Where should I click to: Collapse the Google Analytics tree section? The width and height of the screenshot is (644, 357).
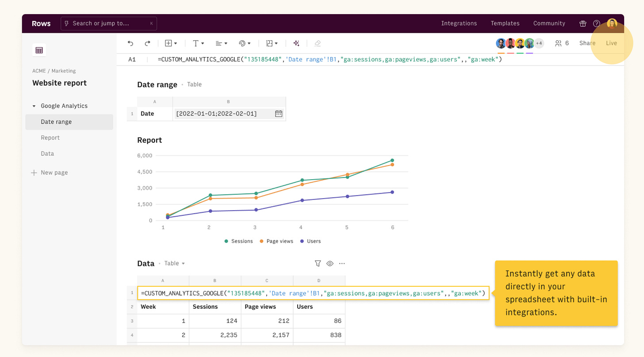(x=34, y=106)
